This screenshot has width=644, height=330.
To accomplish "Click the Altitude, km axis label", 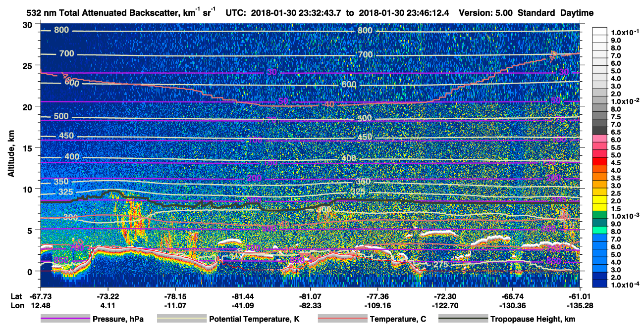I will point(11,154).
